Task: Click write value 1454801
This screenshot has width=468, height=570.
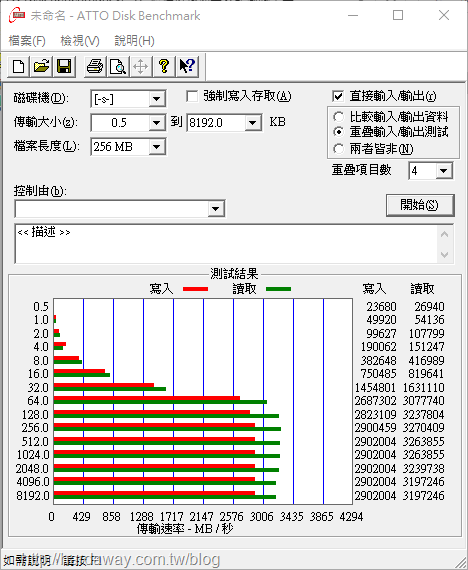Action: click(375, 388)
